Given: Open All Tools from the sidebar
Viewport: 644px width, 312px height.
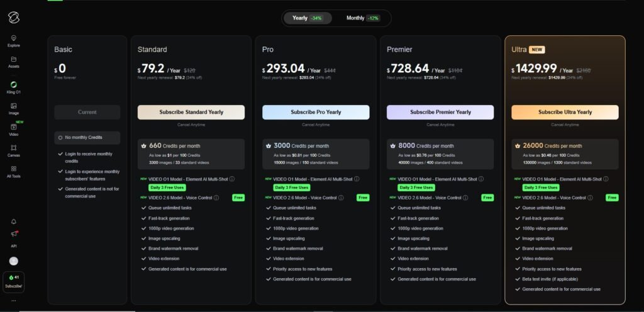Looking at the screenshot, I should pos(13,171).
